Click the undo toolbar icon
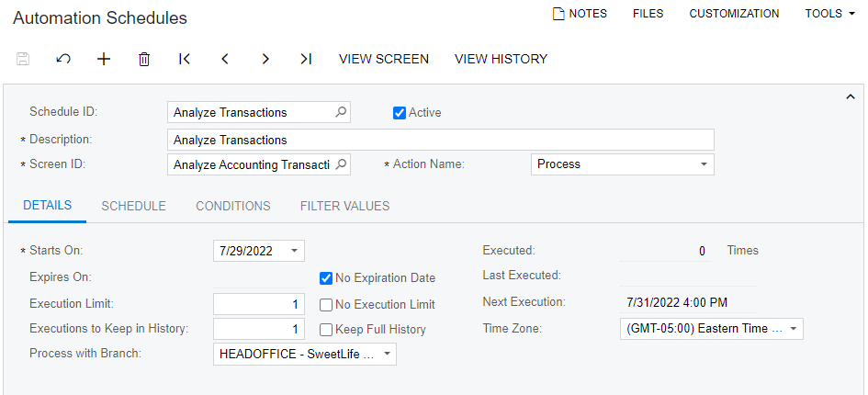 point(63,59)
